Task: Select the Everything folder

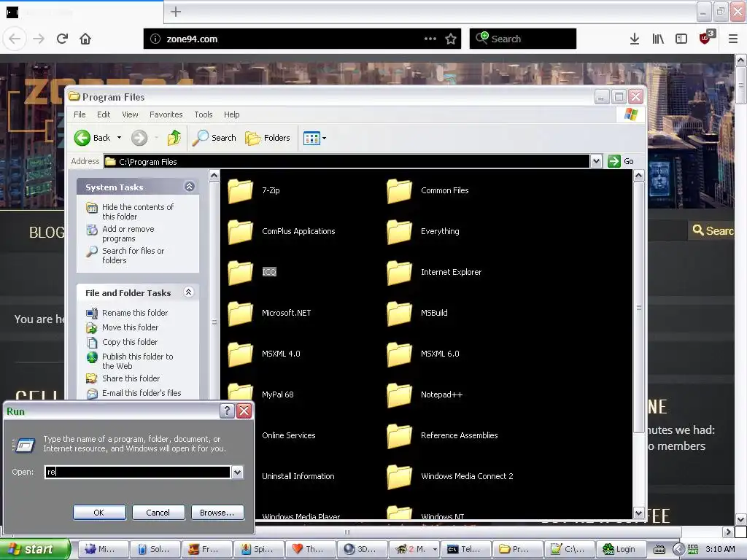Action: (x=423, y=231)
